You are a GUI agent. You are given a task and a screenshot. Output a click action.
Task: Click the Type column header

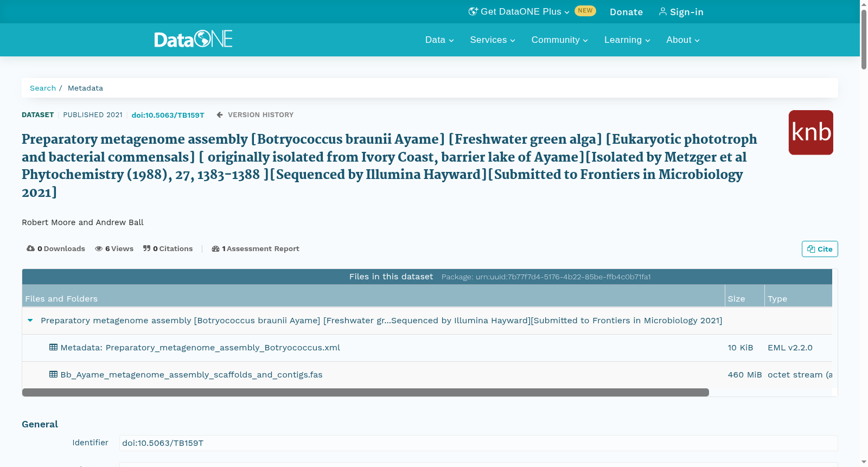pos(798,296)
